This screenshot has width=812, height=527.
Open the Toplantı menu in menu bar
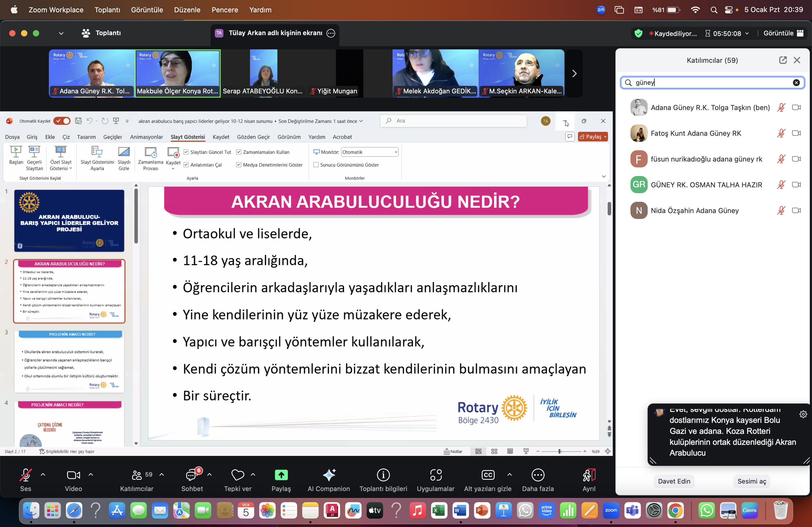tap(107, 10)
